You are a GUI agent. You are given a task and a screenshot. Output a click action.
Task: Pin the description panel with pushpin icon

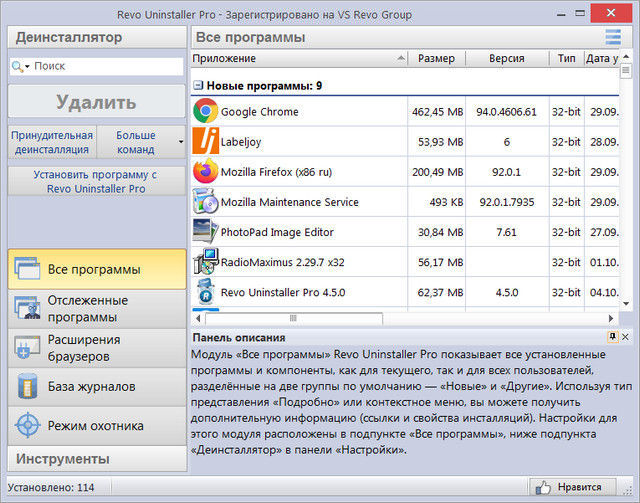click(x=612, y=338)
